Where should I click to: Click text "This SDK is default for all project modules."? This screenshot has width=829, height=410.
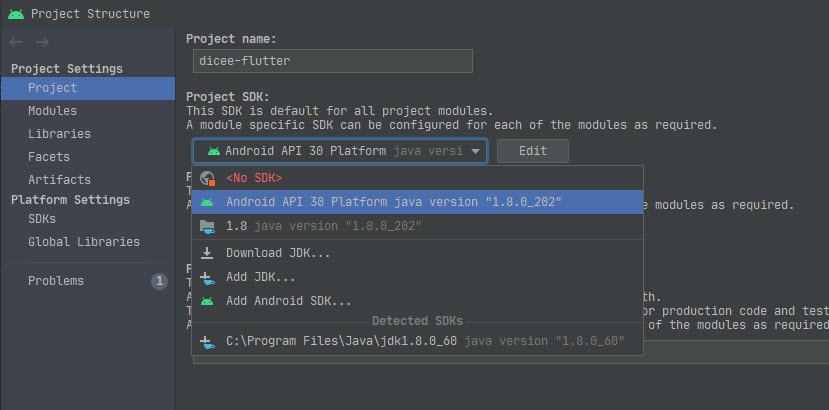pyautogui.click(x=339, y=112)
